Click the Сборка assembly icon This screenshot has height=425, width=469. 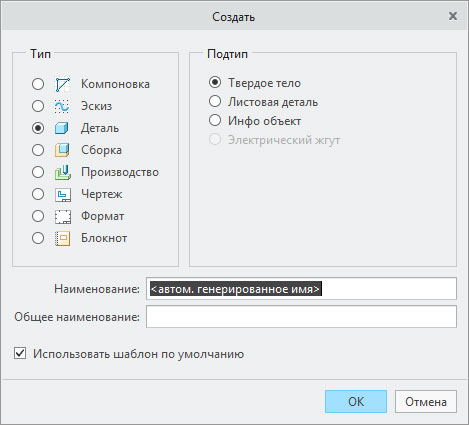(63, 150)
